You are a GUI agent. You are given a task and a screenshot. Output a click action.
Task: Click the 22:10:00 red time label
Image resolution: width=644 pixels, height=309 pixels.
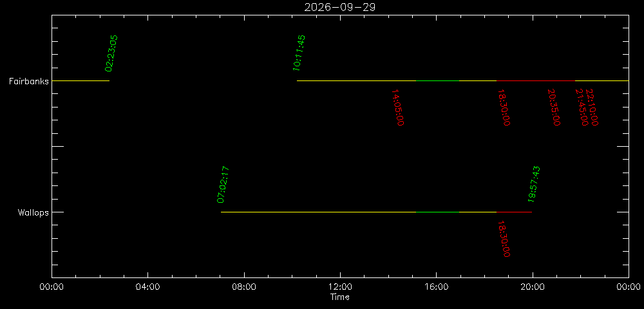click(x=591, y=108)
